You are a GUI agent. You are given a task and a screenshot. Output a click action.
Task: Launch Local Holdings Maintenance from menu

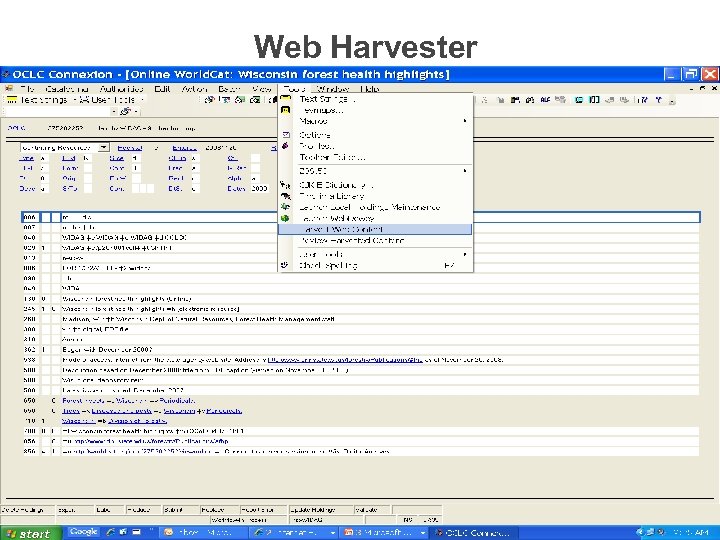pyautogui.click(x=375, y=207)
